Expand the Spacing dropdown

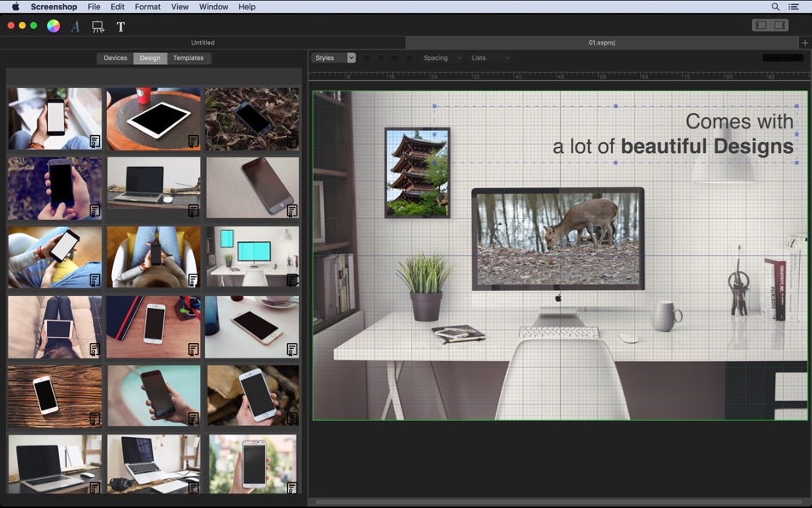[442, 58]
